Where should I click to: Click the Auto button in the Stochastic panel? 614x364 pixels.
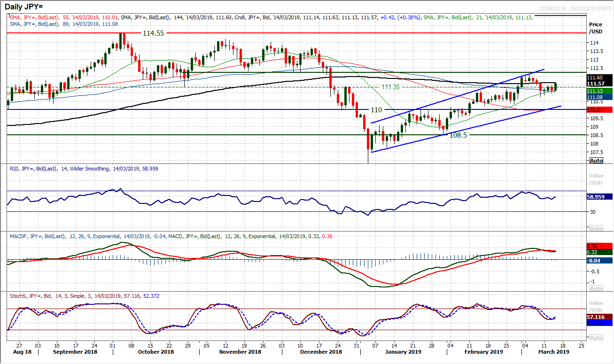coord(596,338)
